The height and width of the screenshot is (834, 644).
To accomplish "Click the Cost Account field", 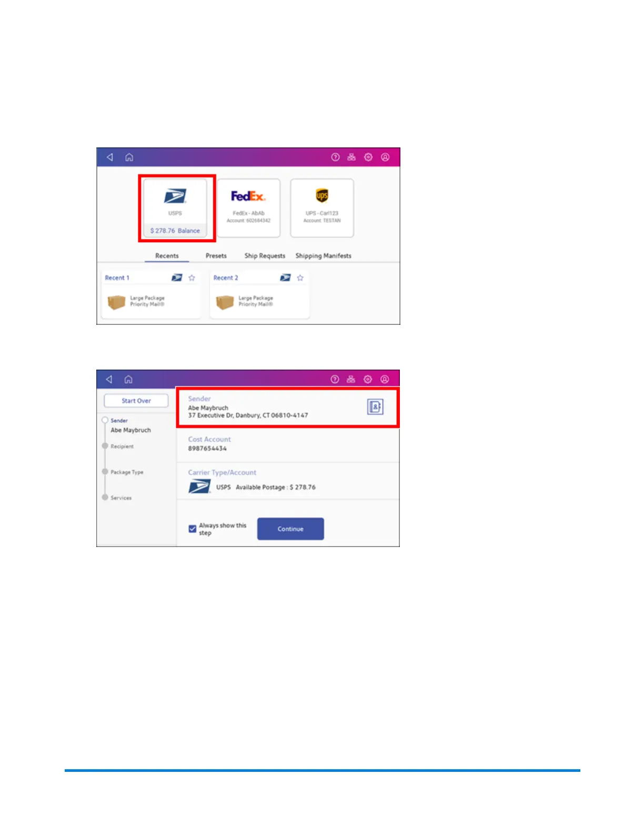I will pyautogui.click(x=288, y=444).
